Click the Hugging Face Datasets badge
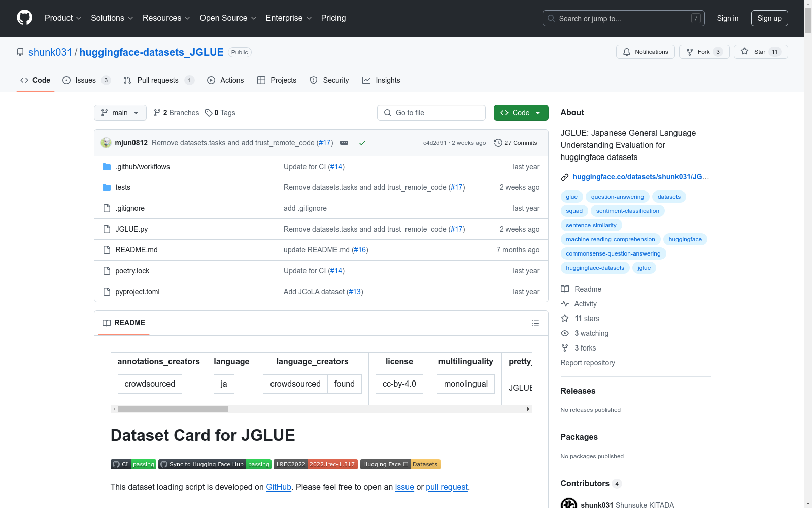812x508 pixels. 400,464
